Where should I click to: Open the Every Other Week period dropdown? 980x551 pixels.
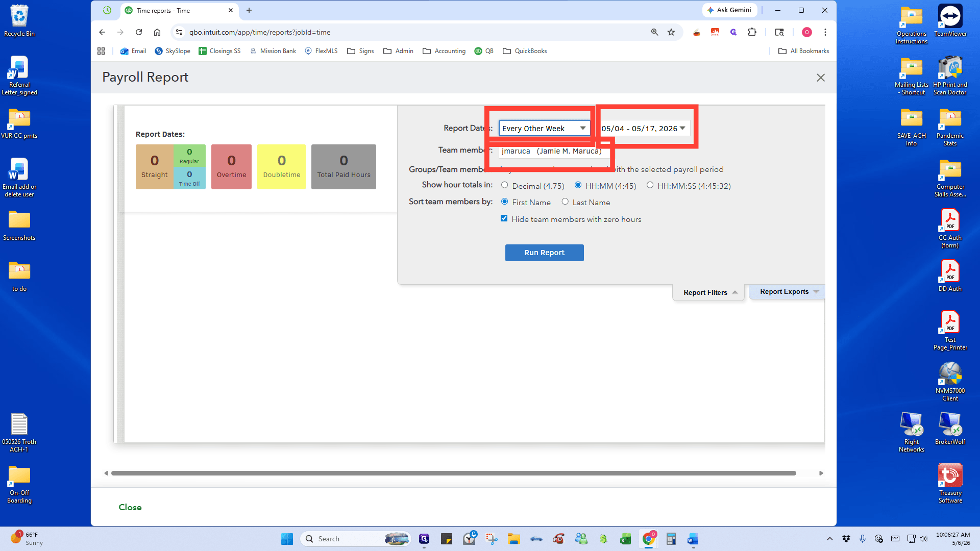coord(544,129)
